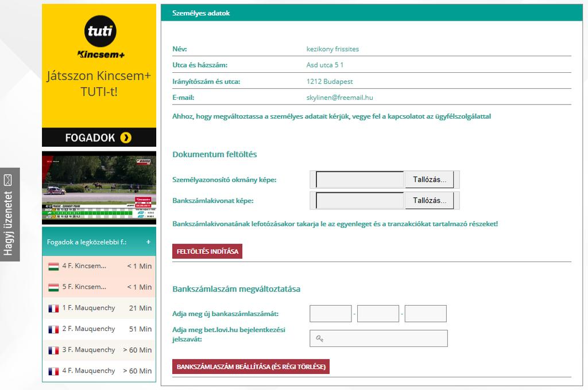588x390 pixels.
Task: Click the name value kezikony frissites
Action: (332, 49)
